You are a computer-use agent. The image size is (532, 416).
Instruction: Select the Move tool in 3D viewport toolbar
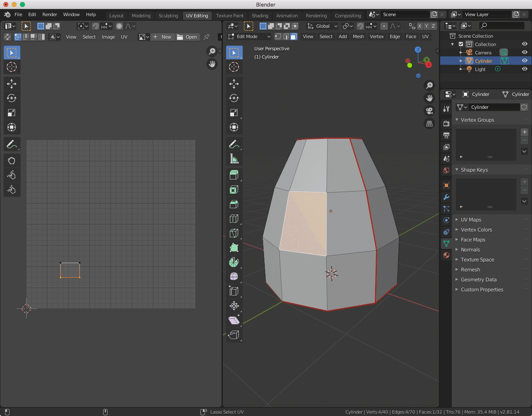pyautogui.click(x=234, y=84)
